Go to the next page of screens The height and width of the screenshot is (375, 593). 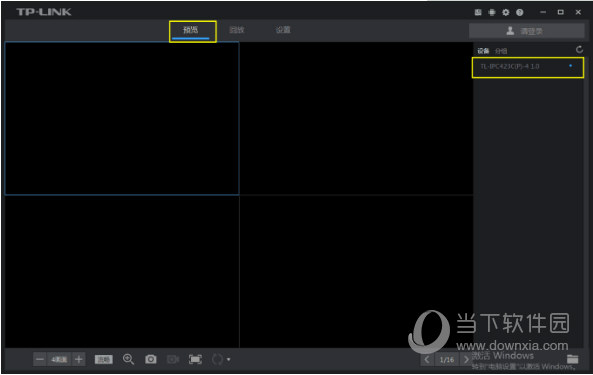[x=466, y=360]
